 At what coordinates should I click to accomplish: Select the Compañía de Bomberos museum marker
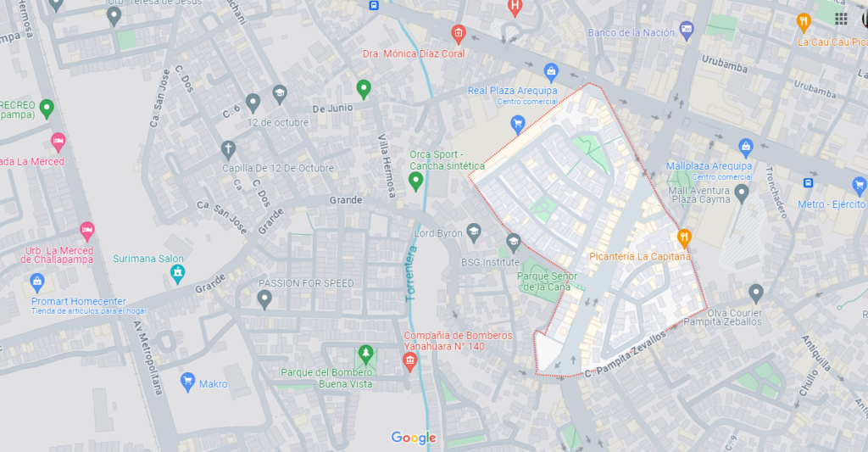pyautogui.click(x=409, y=362)
